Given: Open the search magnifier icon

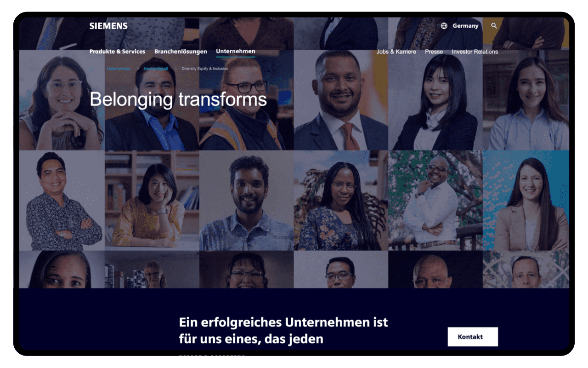Looking at the screenshot, I should point(494,26).
